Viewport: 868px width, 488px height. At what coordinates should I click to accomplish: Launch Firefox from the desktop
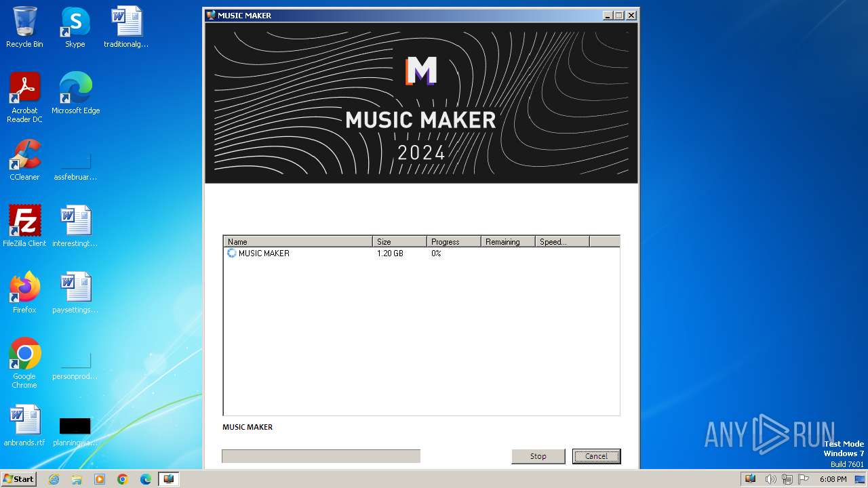[x=24, y=293]
